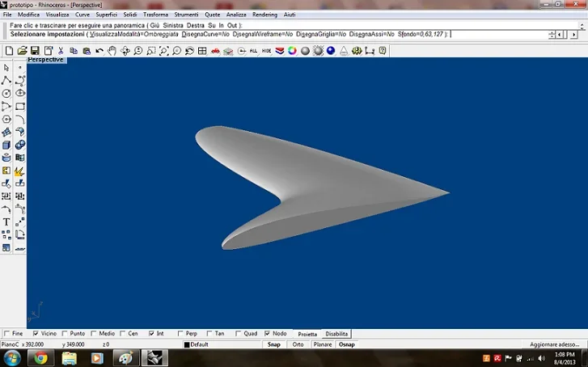The width and height of the screenshot is (588, 367).
Task: Open the Superfici menu
Action: [107, 15]
